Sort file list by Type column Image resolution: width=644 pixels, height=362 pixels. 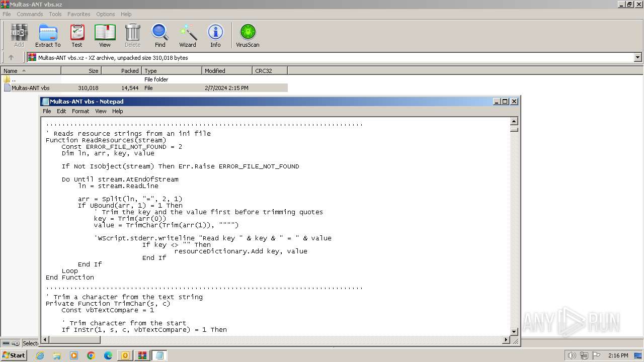pos(172,71)
